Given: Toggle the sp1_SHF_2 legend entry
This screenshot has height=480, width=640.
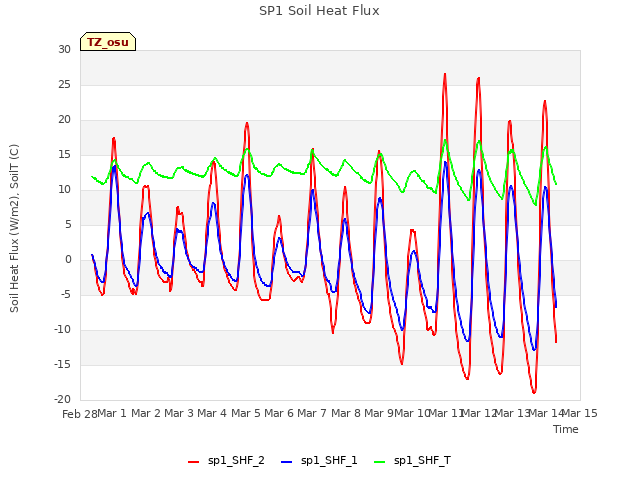Looking at the screenshot, I should [226, 460].
